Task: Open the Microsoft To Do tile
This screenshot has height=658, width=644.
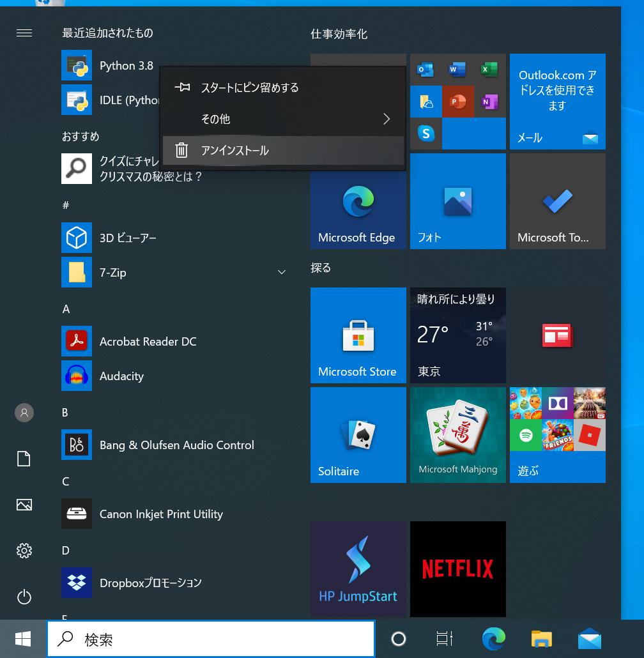Action: click(558, 201)
